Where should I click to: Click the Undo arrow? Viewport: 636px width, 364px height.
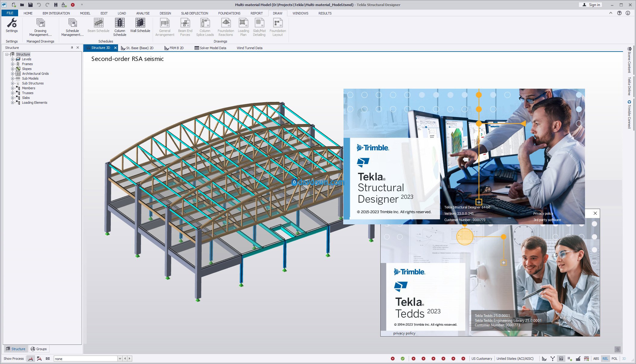39,5
